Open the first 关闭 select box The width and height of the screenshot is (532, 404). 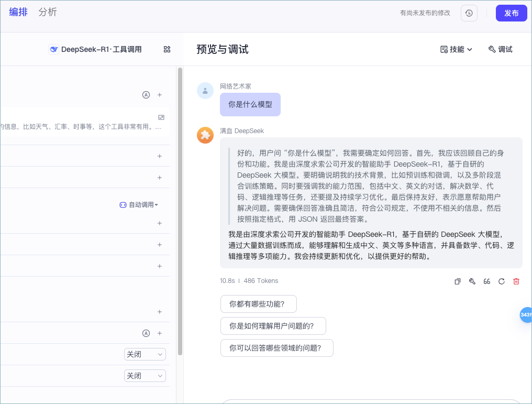145,354
